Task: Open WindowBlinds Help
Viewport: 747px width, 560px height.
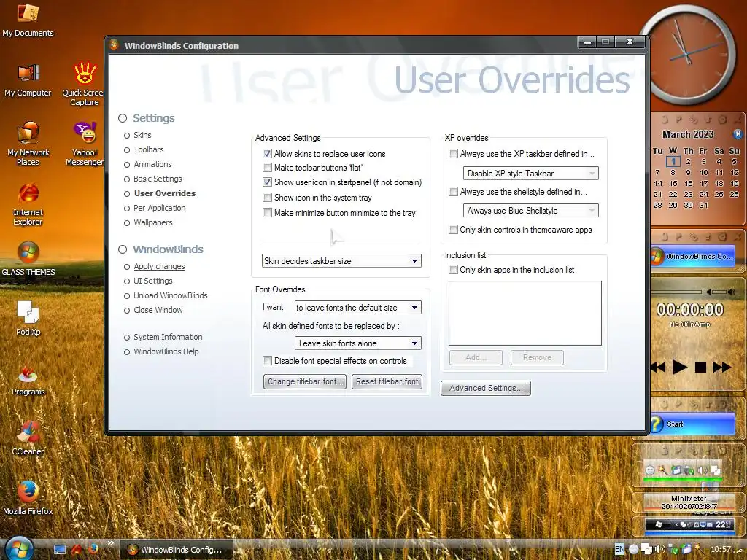Action: coord(166,351)
